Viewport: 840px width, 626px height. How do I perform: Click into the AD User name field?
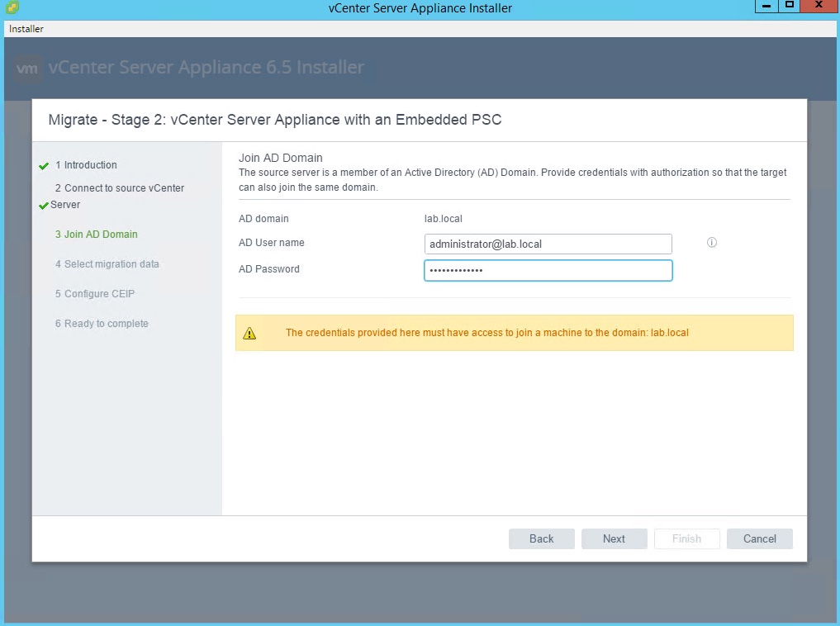tap(548, 244)
